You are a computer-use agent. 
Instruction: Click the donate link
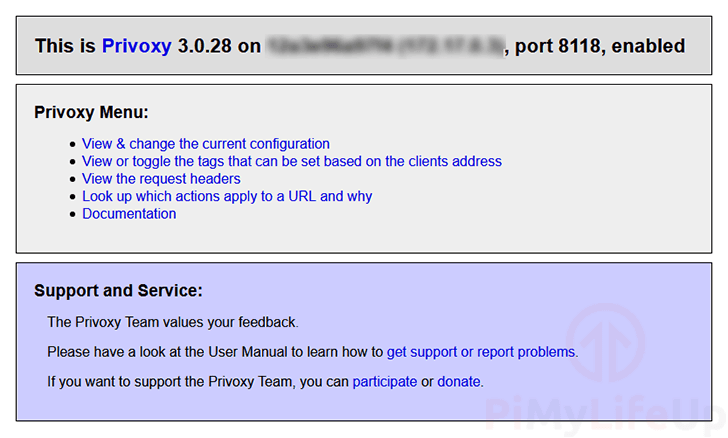click(459, 382)
